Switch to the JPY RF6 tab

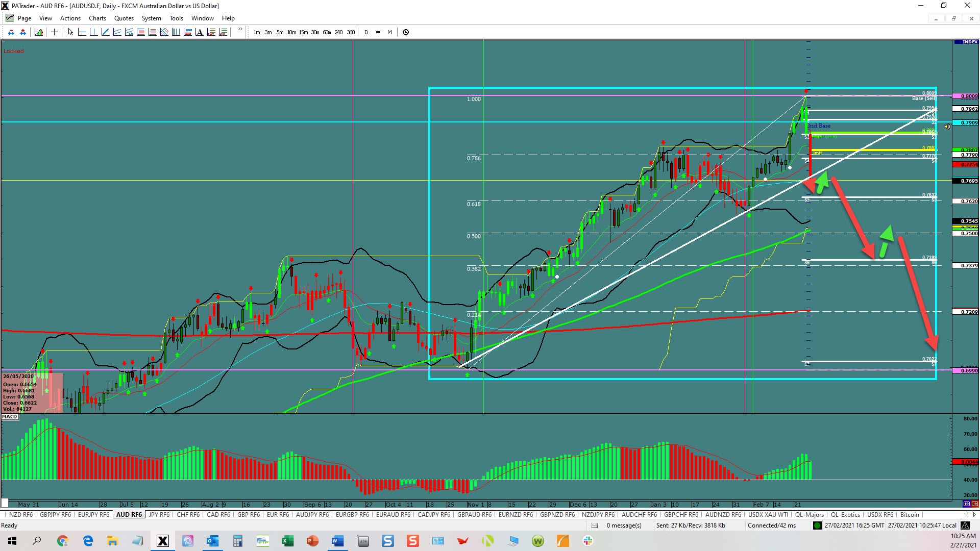[159, 515]
